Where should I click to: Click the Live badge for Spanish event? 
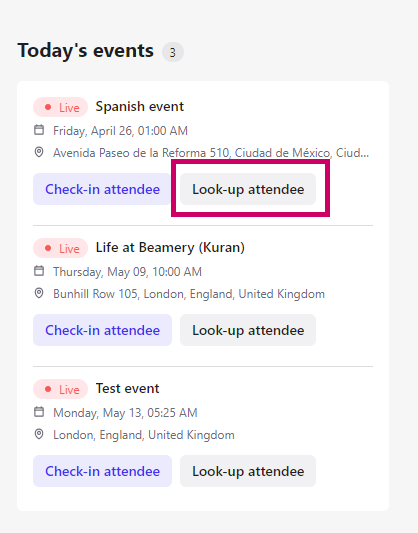tap(60, 107)
